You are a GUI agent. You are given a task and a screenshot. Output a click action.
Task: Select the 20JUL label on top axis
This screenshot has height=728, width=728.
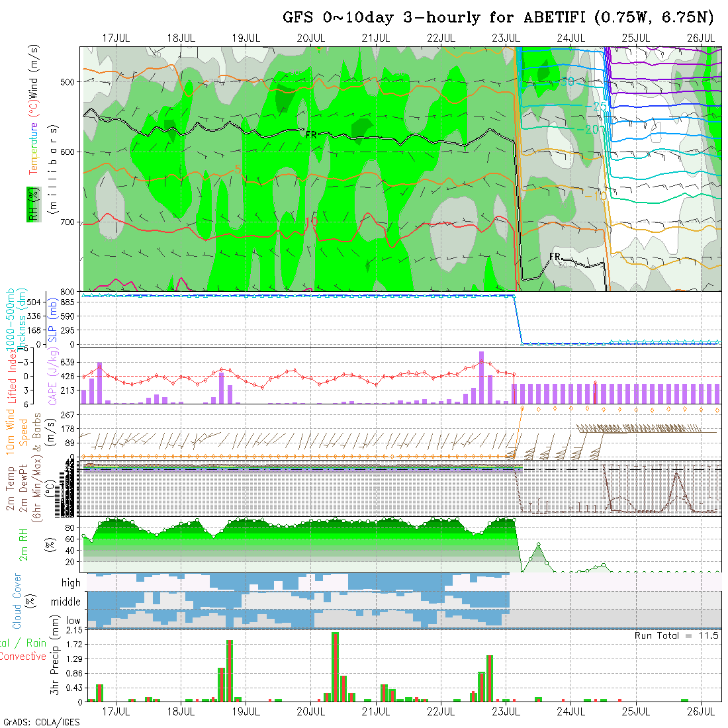310,38
